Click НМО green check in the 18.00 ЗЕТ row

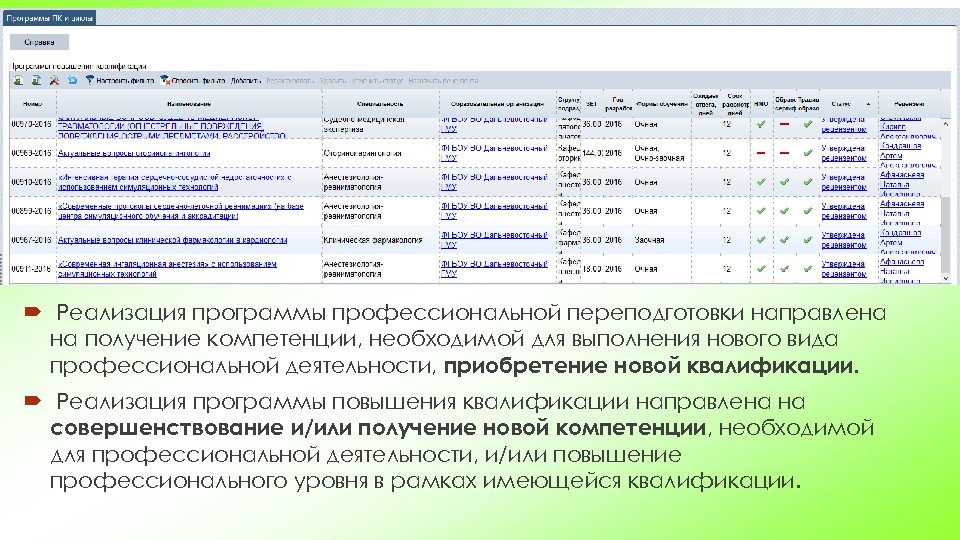coord(761,269)
